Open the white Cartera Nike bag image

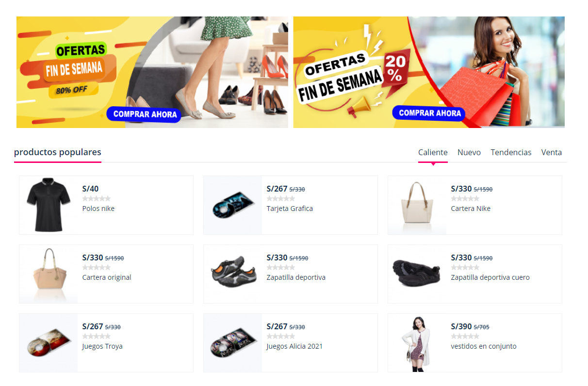pos(417,205)
